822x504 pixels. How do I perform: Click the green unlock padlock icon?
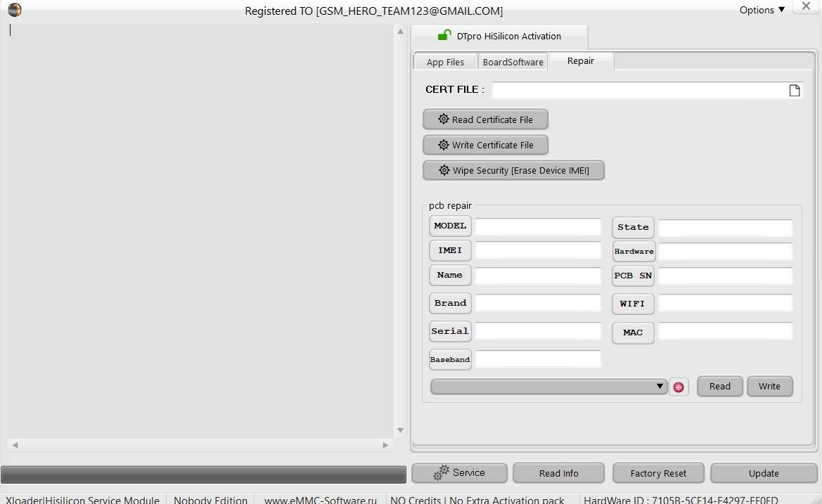pos(444,35)
